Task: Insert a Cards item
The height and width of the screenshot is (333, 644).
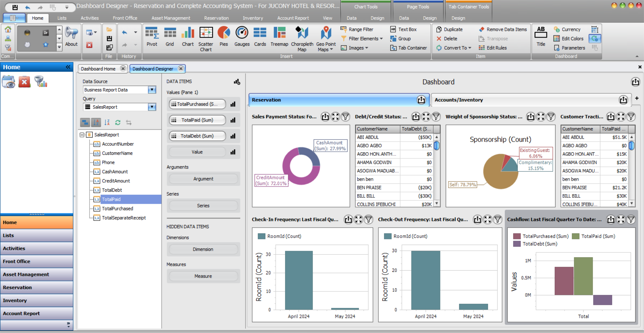Action: coord(260,37)
